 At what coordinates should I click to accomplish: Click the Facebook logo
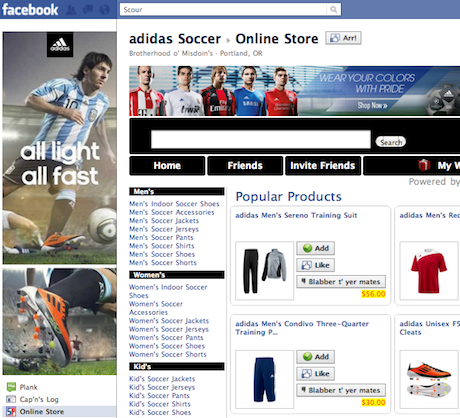pos(30,10)
